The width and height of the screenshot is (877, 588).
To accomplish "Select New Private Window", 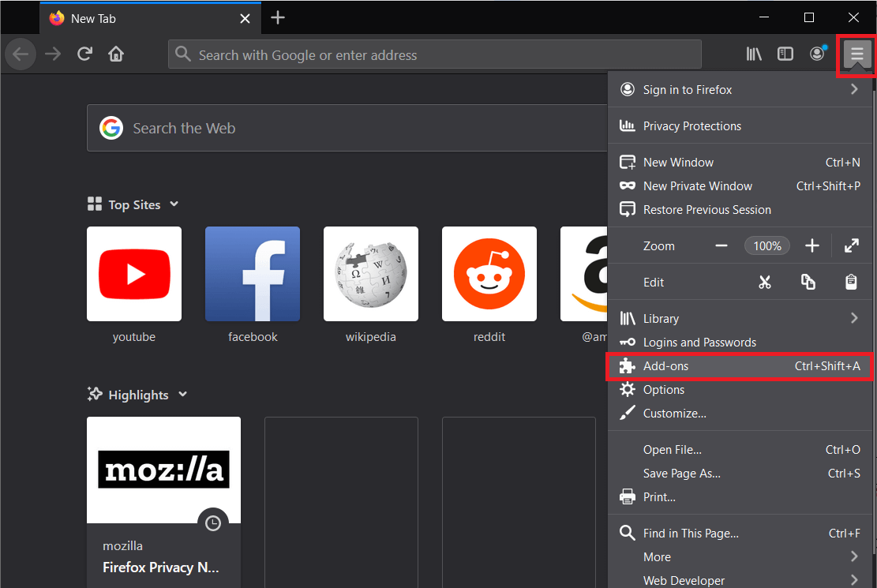I will [x=740, y=185].
